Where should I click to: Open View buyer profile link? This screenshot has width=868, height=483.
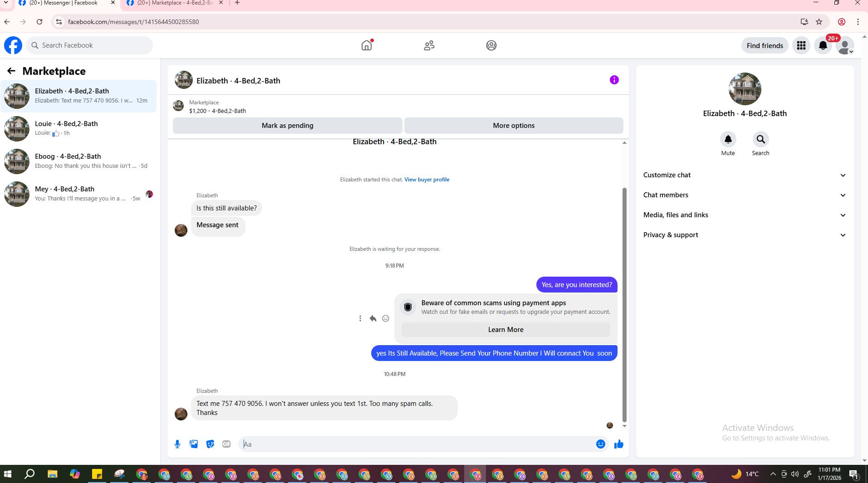[x=427, y=180]
